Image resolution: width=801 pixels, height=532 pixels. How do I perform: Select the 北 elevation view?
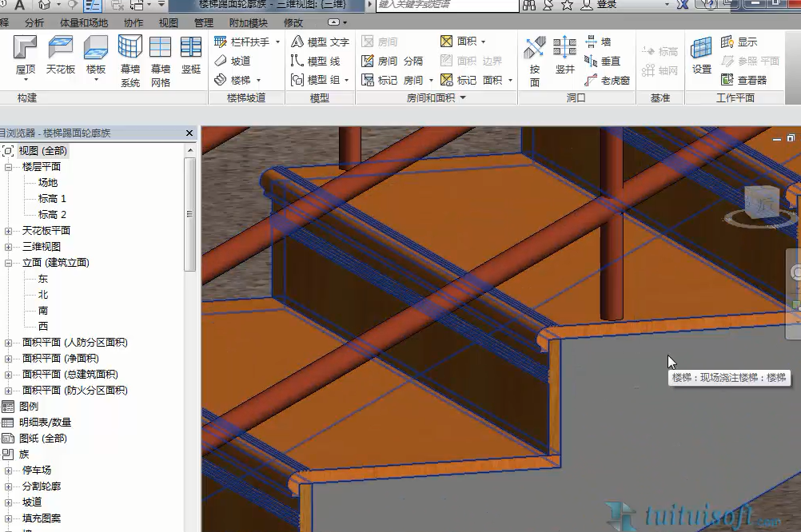click(43, 295)
